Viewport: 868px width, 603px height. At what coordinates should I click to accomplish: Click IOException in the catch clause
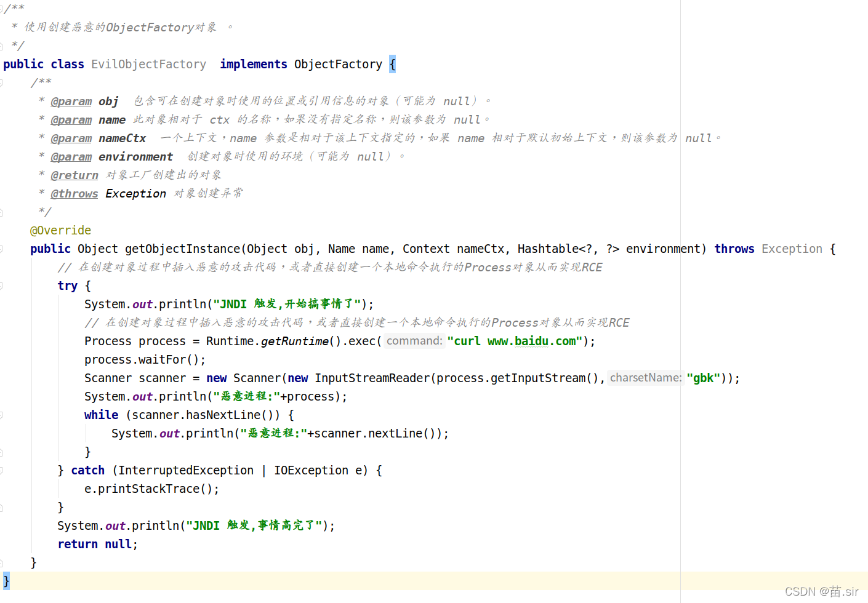pos(311,470)
